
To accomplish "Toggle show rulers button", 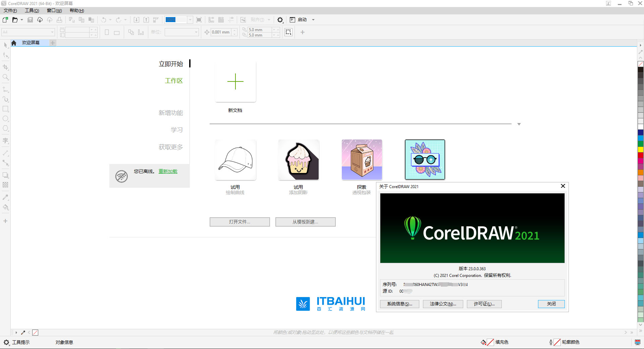I will [x=211, y=20].
